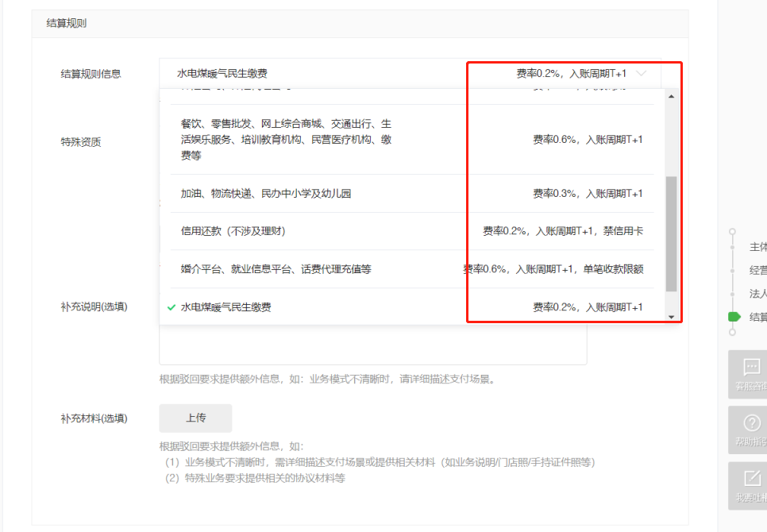
Task: Click the dropdown scrollbar down arrow
Action: 671,317
